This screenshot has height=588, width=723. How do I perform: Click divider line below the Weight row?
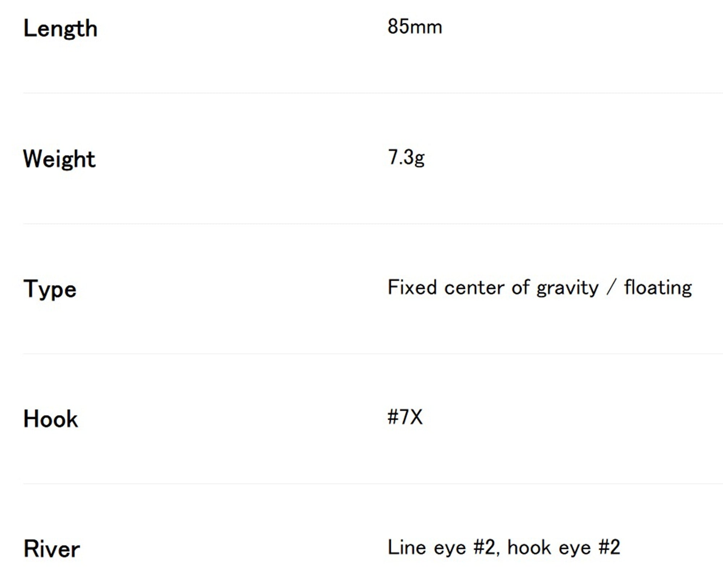(x=373, y=223)
